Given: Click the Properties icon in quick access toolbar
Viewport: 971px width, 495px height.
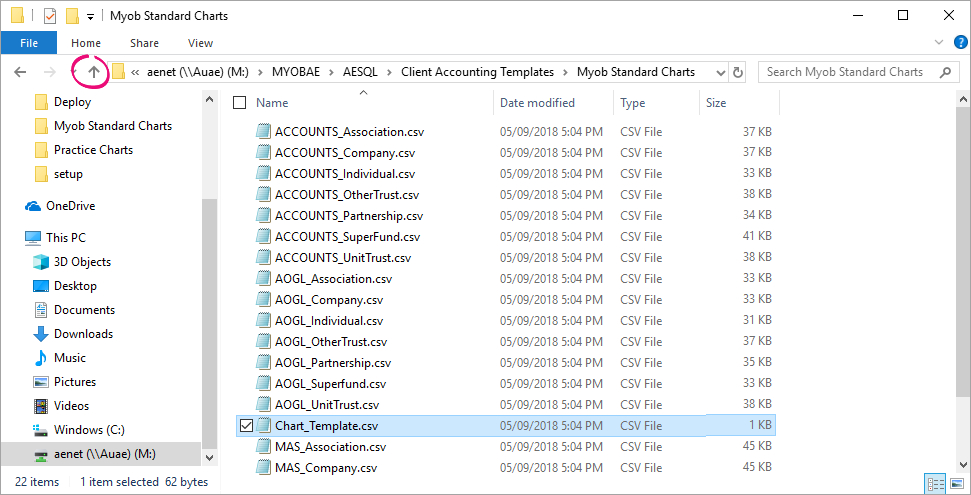Looking at the screenshot, I should (50, 16).
